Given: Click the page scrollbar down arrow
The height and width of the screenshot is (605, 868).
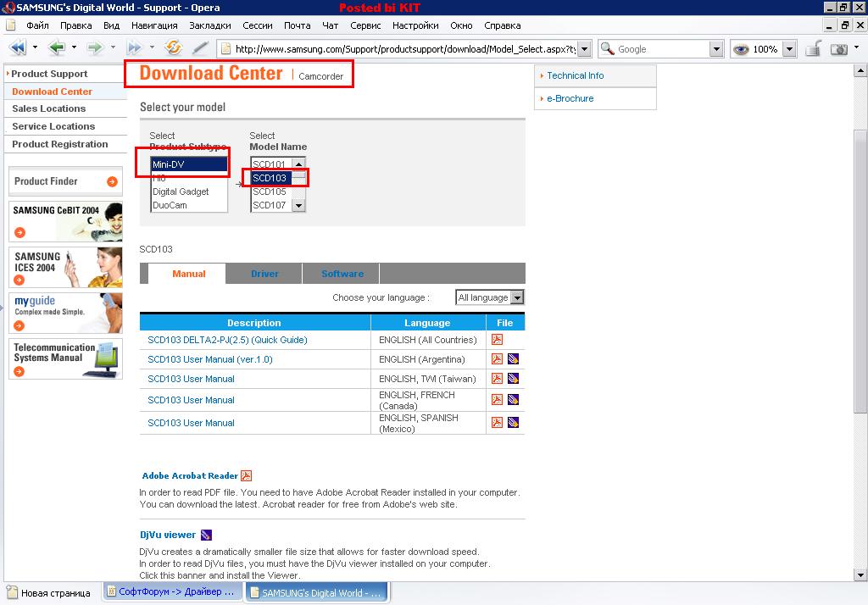Looking at the screenshot, I should point(860,575).
